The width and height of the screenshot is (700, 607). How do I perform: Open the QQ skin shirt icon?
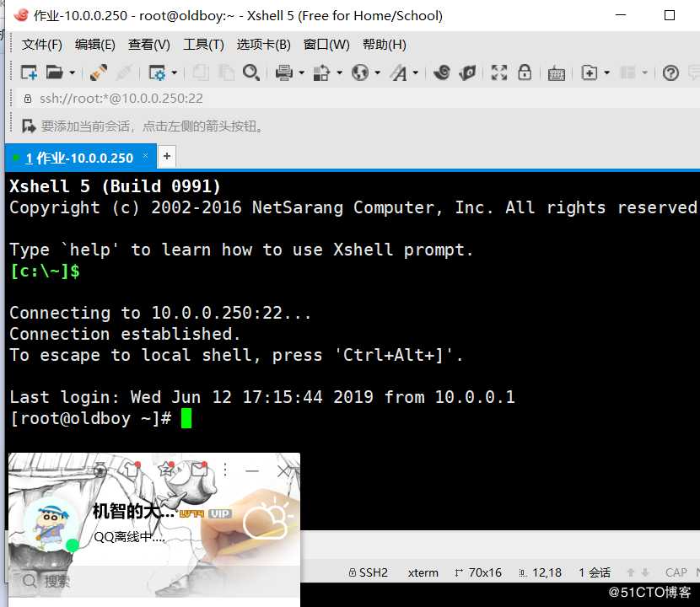click(132, 469)
